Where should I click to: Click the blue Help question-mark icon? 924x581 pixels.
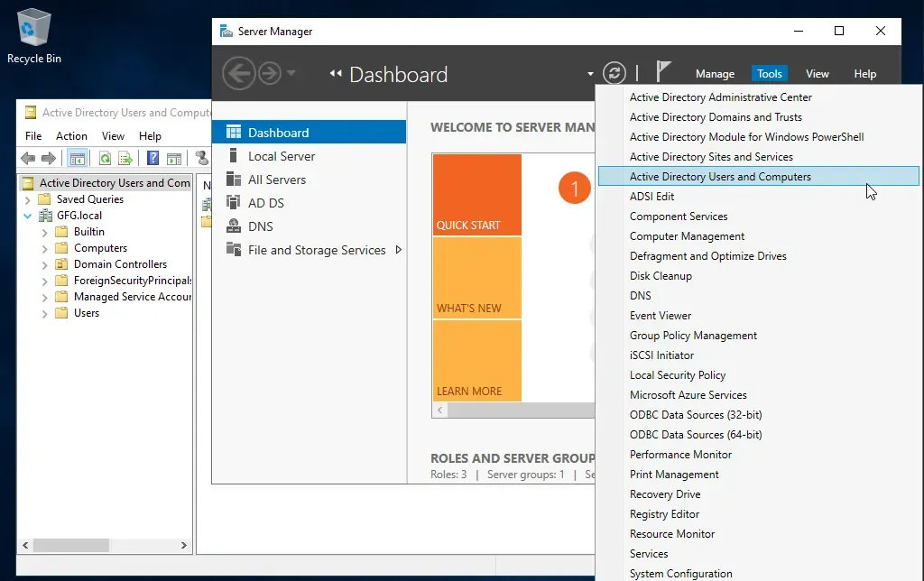[152, 158]
